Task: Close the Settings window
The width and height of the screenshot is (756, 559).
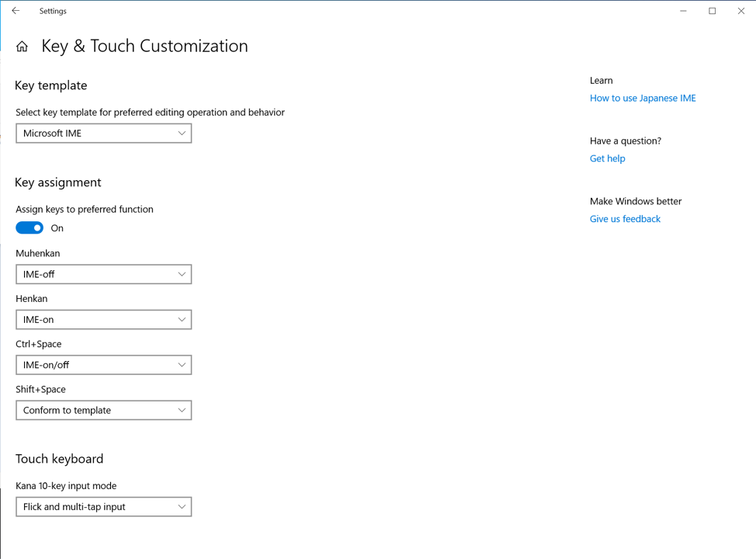Action: point(740,11)
